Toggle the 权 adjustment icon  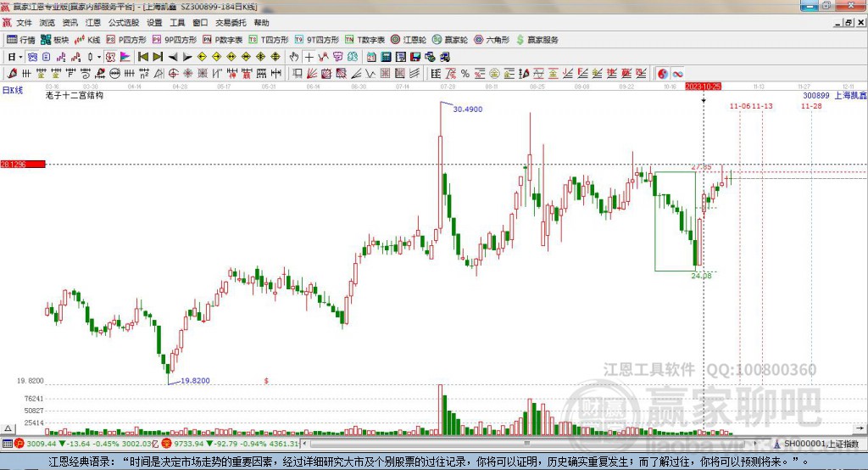(110, 57)
